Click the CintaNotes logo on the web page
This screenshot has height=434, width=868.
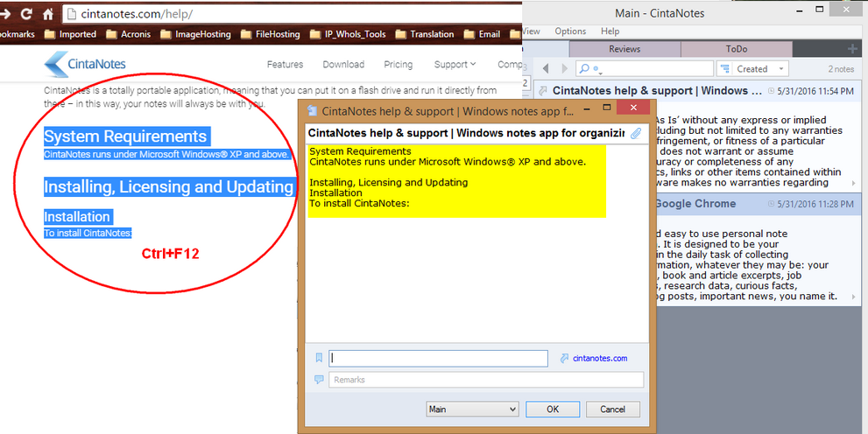tap(85, 64)
